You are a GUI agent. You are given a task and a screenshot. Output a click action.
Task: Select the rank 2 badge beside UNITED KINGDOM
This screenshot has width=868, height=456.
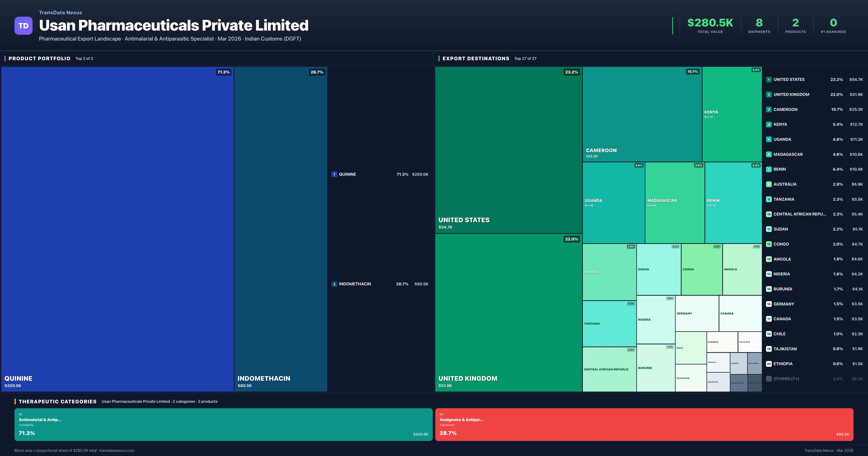click(x=769, y=94)
